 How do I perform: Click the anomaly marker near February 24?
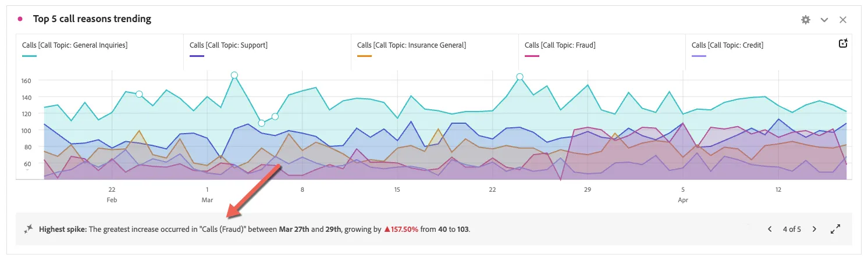pos(139,94)
